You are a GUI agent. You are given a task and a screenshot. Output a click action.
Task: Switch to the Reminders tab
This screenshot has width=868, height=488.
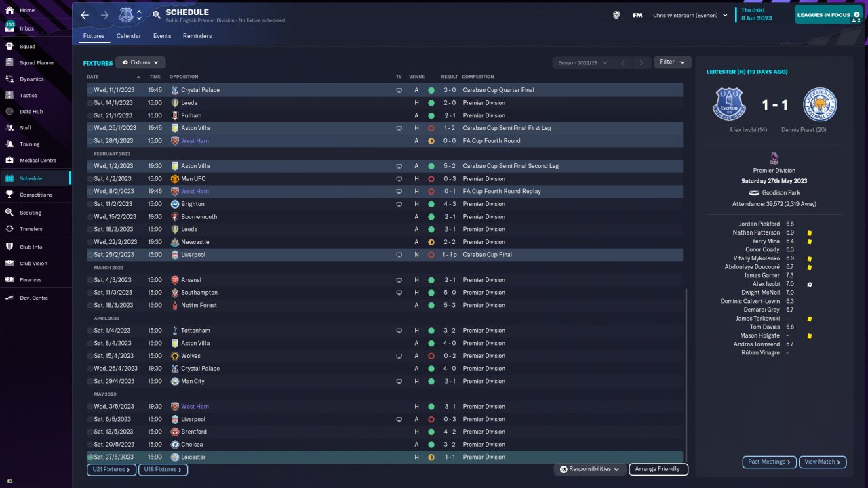click(x=197, y=36)
